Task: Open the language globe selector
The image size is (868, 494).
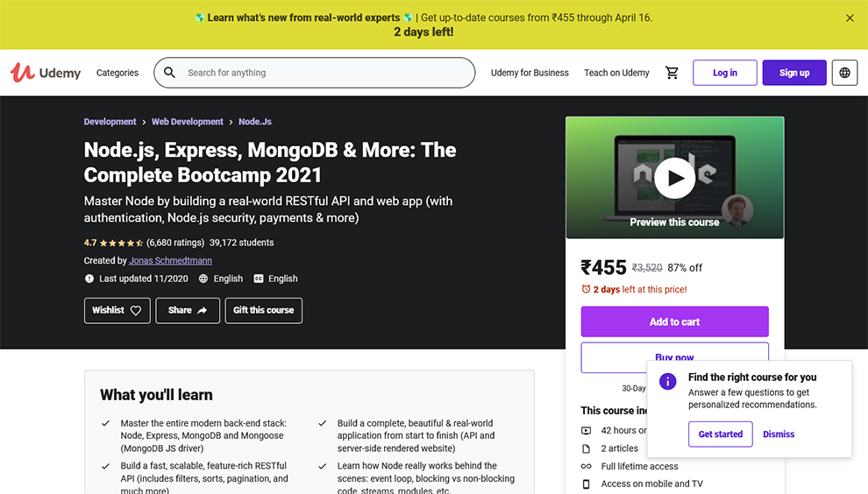Action: coord(844,73)
